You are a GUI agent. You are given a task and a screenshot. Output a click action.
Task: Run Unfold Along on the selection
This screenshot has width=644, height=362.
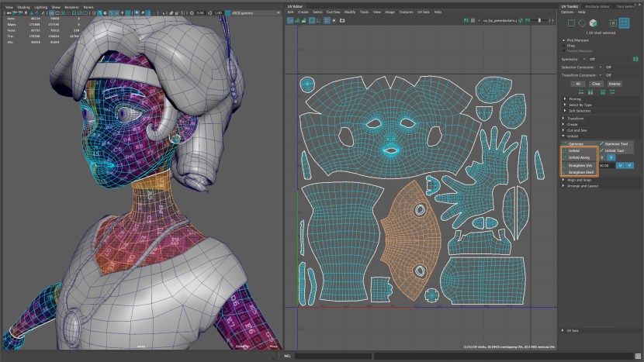coord(579,157)
